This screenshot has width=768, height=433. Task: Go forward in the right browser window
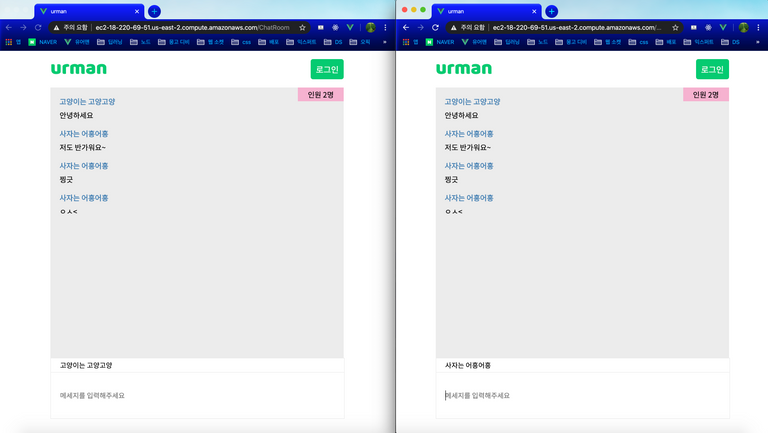click(421, 27)
